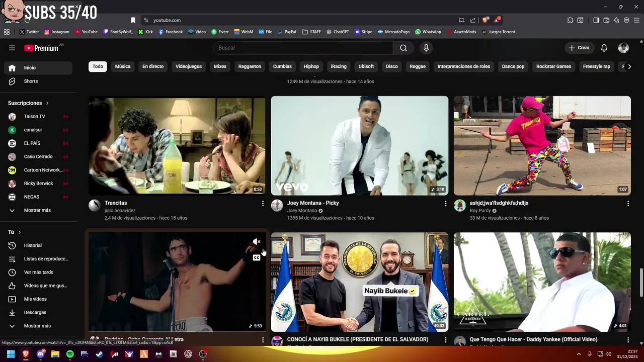The image size is (644, 362).
Task: Open the Twitter bookmark
Action: coord(29,32)
